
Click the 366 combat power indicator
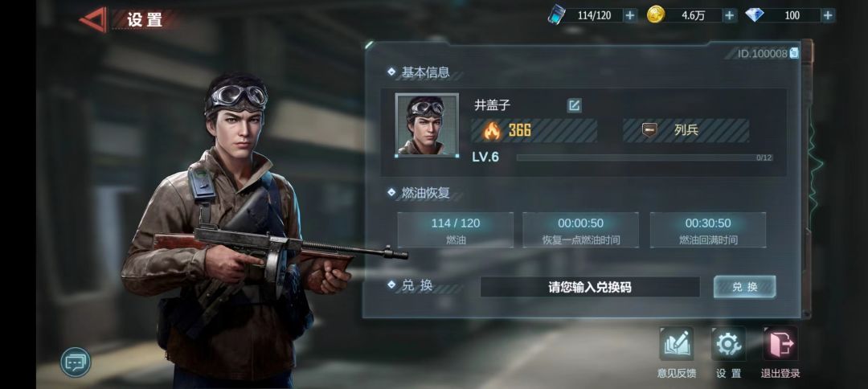click(534, 130)
